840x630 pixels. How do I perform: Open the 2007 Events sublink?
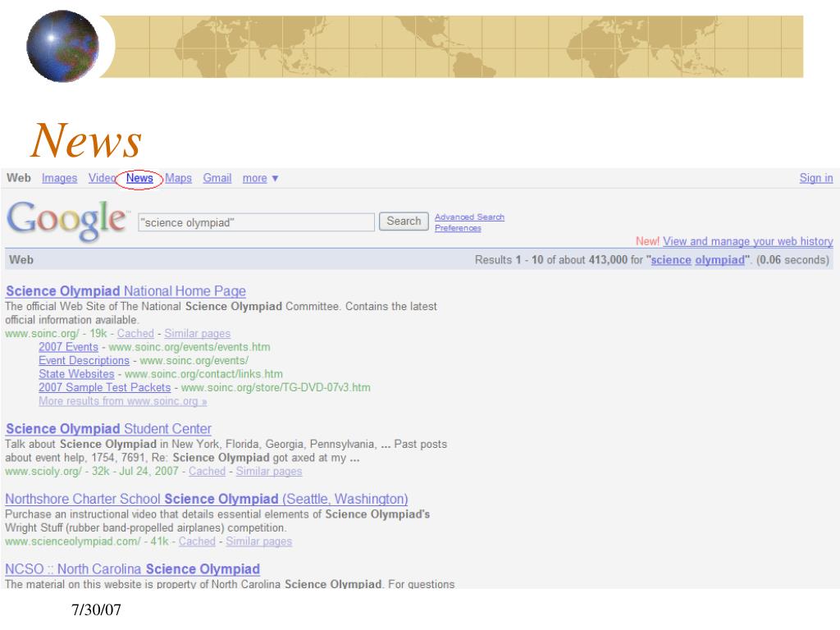[69, 347]
